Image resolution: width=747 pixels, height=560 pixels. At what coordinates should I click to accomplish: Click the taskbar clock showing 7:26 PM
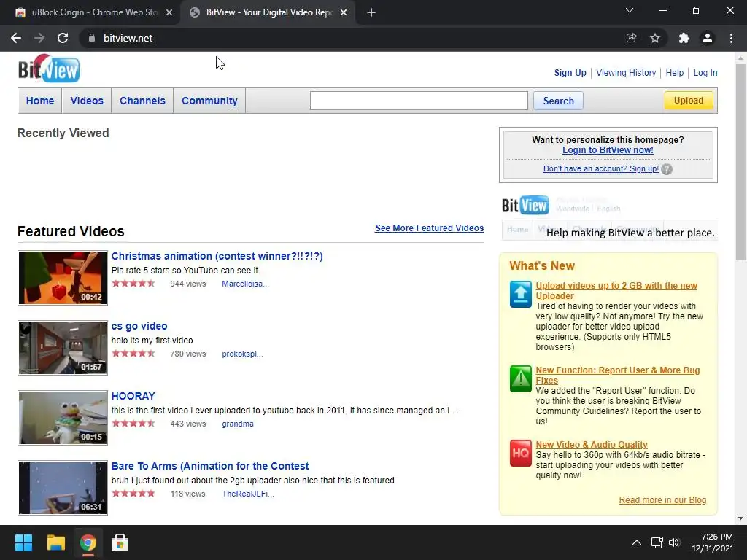pos(712,542)
